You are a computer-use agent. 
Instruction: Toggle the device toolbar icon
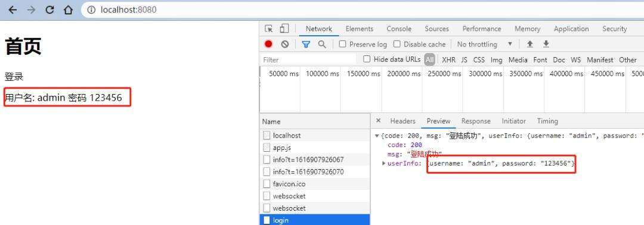(284, 29)
